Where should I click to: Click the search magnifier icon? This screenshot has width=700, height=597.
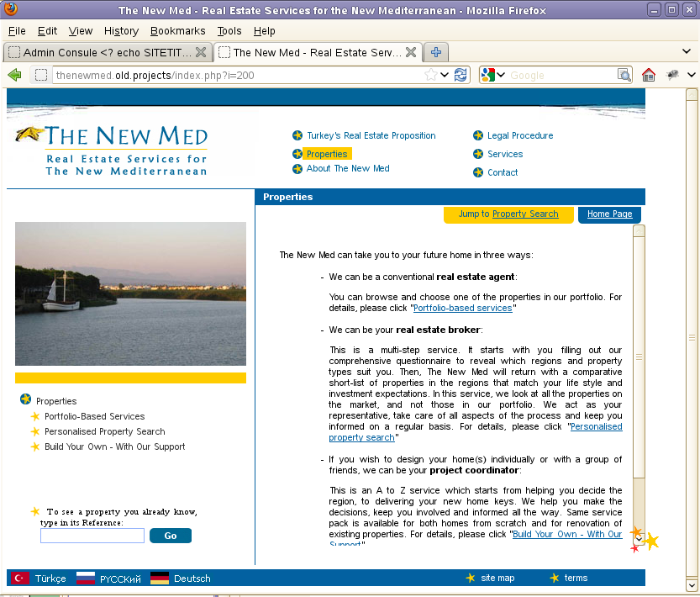point(624,75)
